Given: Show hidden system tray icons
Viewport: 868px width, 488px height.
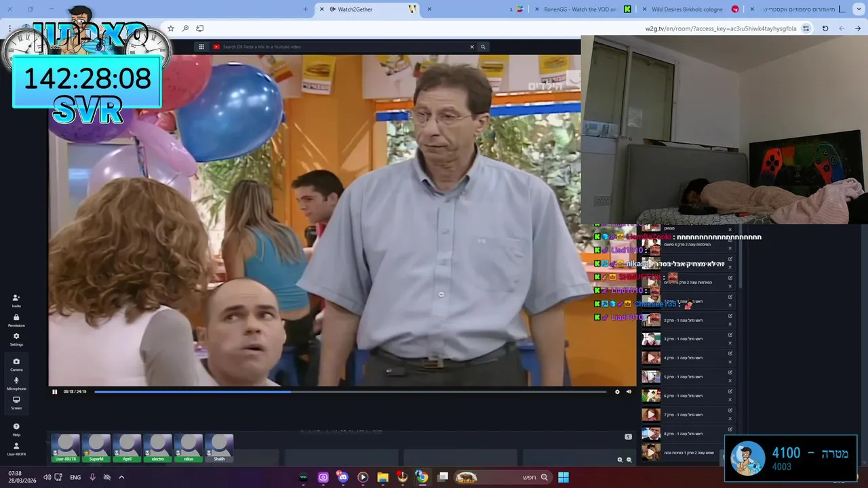Looking at the screenshot, I should [x=121, y=477].
